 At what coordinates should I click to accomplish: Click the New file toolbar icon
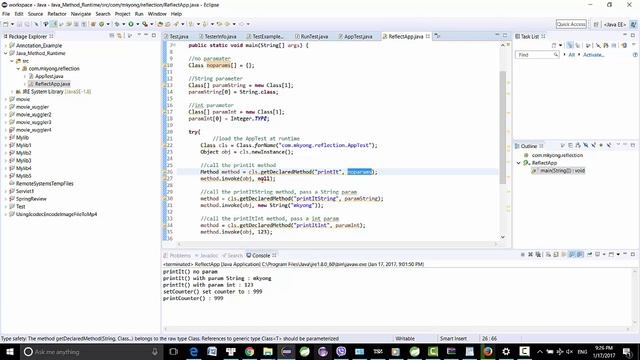[x=6, y=24]
